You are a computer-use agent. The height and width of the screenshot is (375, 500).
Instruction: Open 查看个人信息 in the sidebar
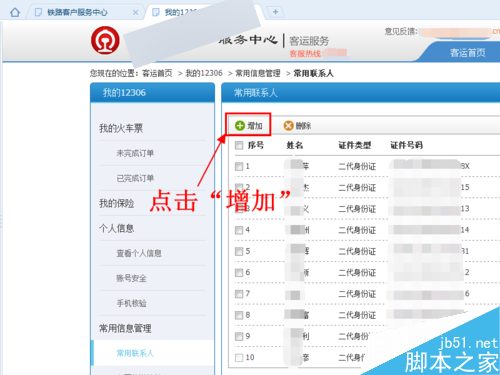[x=139, y=253]
